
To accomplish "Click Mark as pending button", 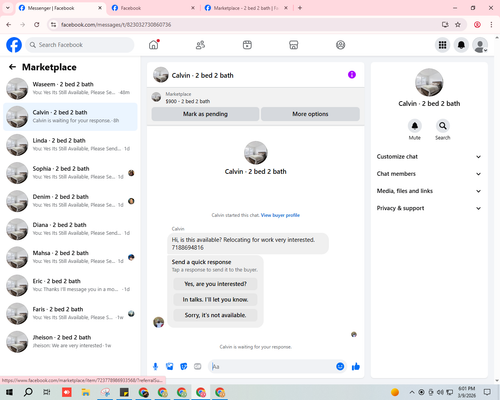I will (x=205, y=114).
